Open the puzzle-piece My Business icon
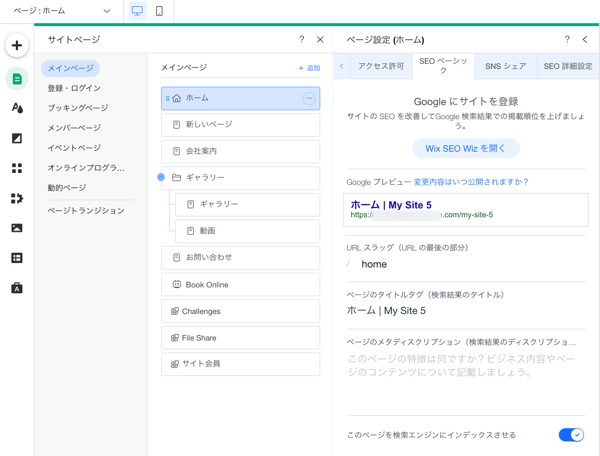 (x=16, y=198)
